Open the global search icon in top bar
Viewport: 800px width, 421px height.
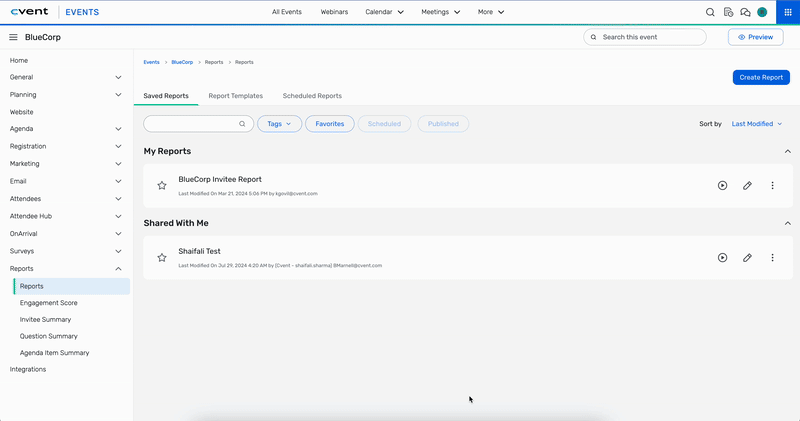(710, 12)
